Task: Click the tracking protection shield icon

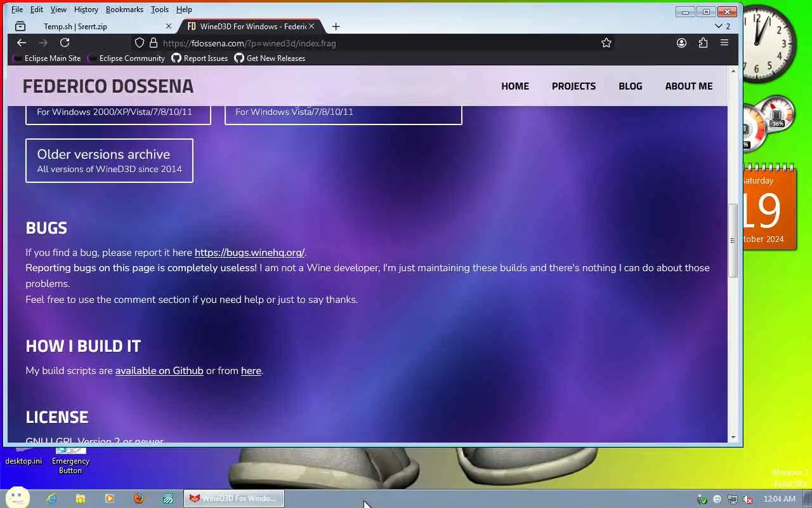Action: [140, 43]
